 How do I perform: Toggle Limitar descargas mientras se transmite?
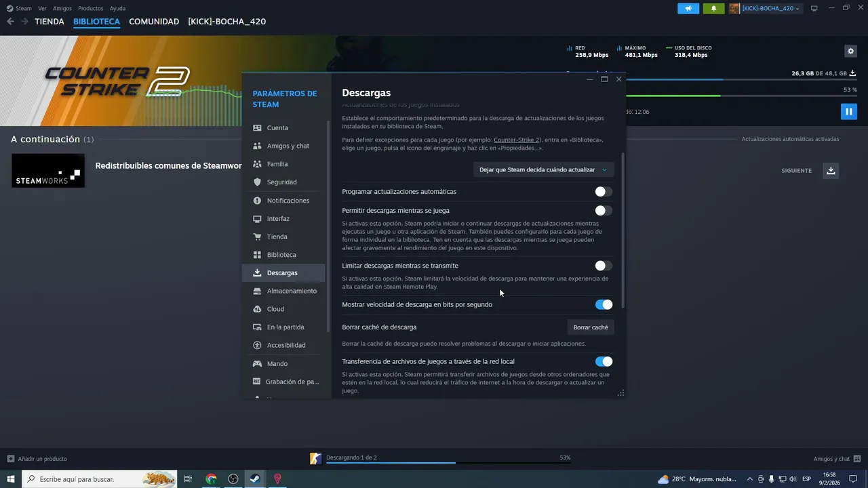(604, 266)
